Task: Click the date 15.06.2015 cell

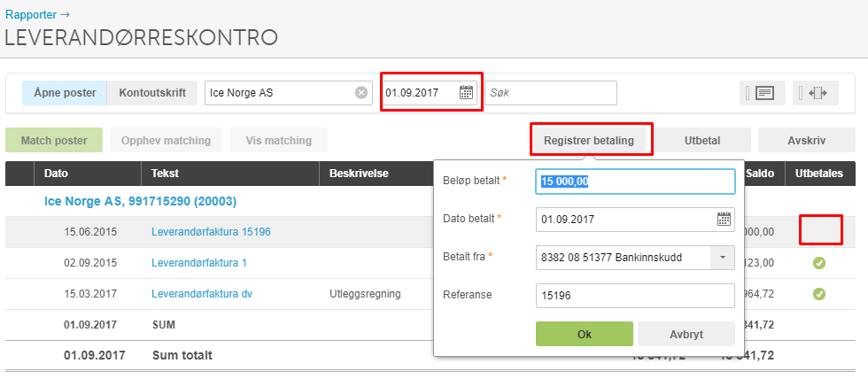Action: (x=90, y=232)
